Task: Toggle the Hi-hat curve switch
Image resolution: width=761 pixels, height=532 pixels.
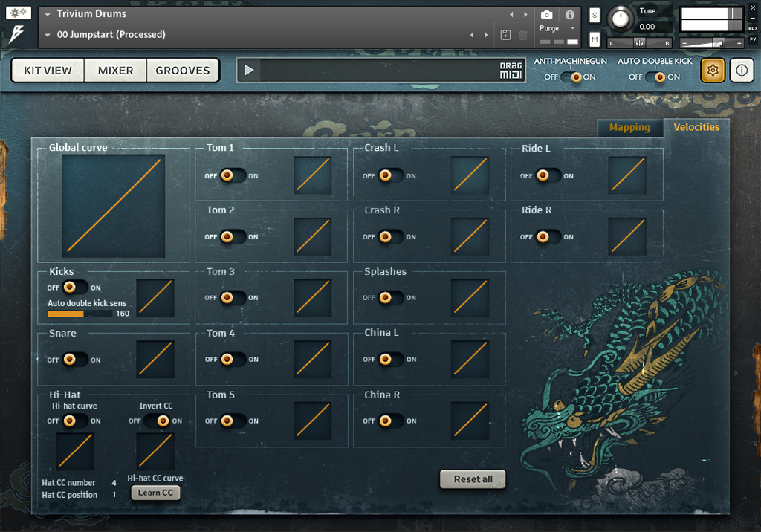Action: point(75,421)
